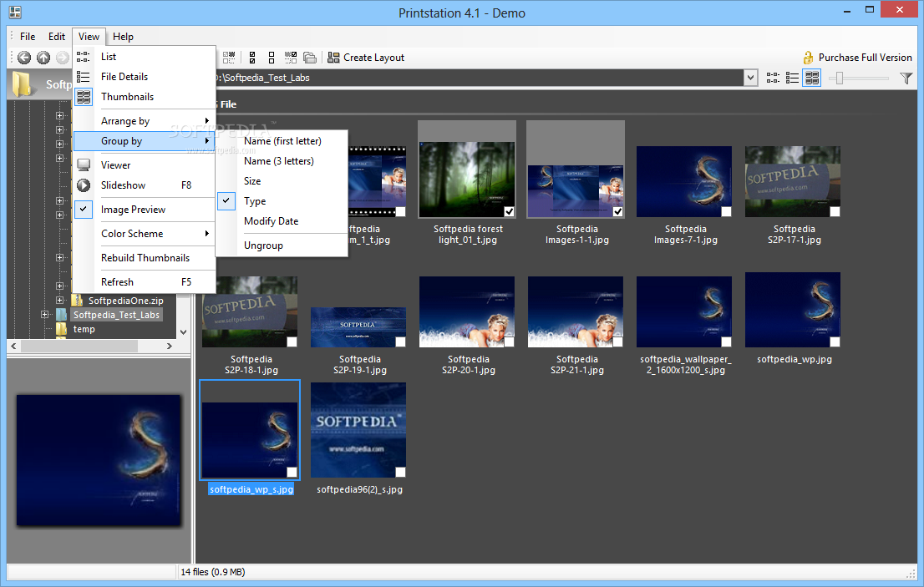Adjust the thumbnail size slider handle
Screen dimensions: 924x587
[x=840, y=78]
